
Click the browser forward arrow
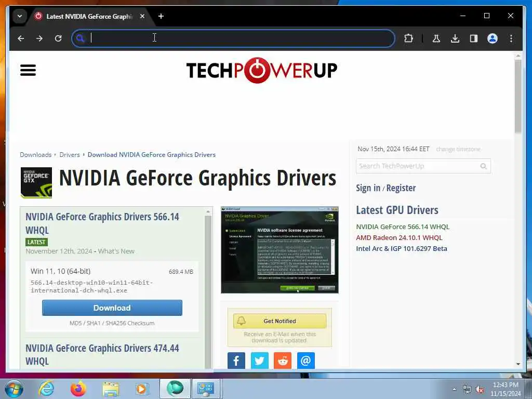pos(39,38)
